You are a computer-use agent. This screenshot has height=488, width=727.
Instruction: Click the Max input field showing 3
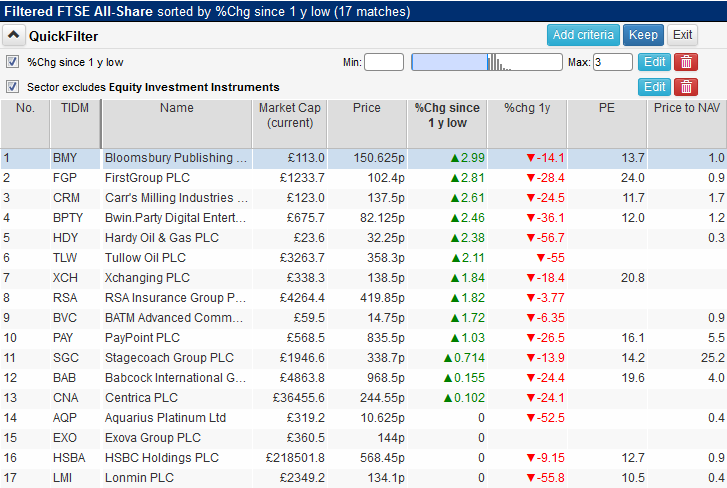pyautogui.click(x=612, y=62)
